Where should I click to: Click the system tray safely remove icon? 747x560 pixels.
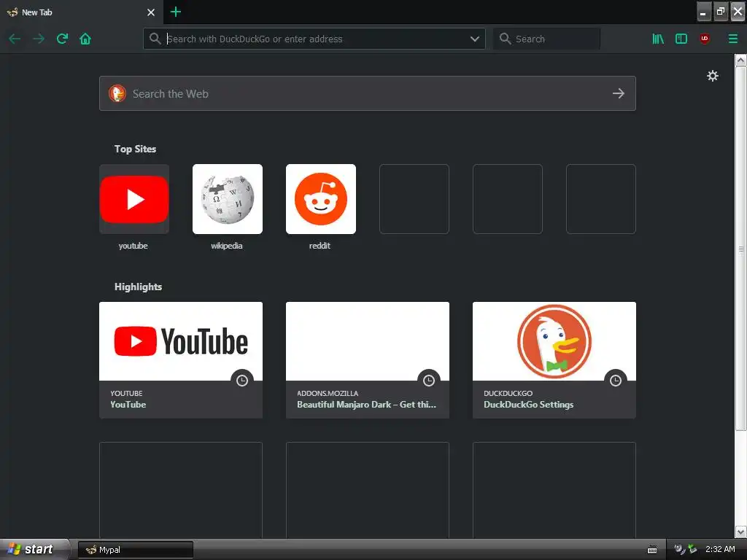coord(692,549)
